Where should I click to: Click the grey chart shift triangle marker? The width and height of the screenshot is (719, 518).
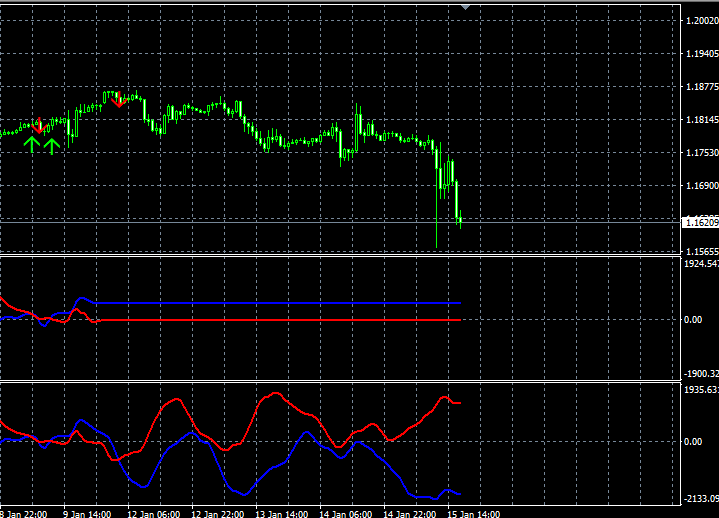465,7
